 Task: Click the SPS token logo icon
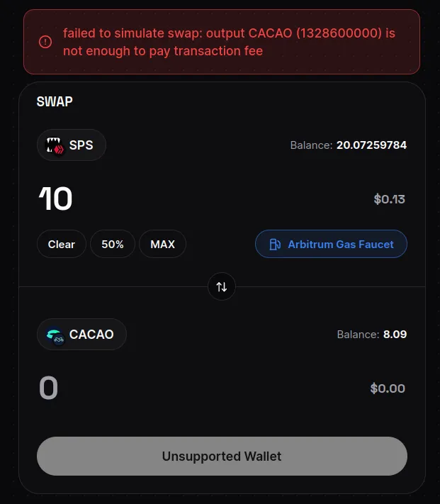[55, 145]
